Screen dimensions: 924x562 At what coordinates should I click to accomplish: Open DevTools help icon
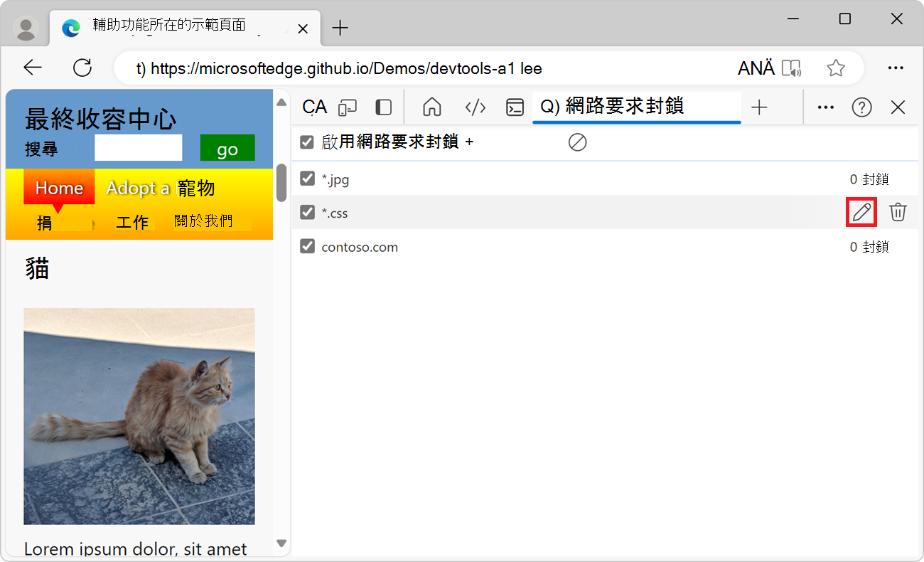pos(861,107)
